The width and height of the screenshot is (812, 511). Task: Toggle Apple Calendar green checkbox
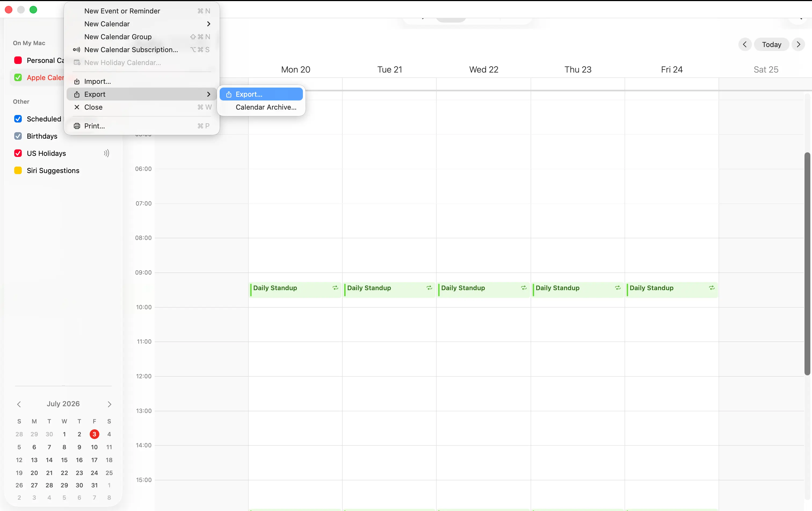(x=18, y=78)
